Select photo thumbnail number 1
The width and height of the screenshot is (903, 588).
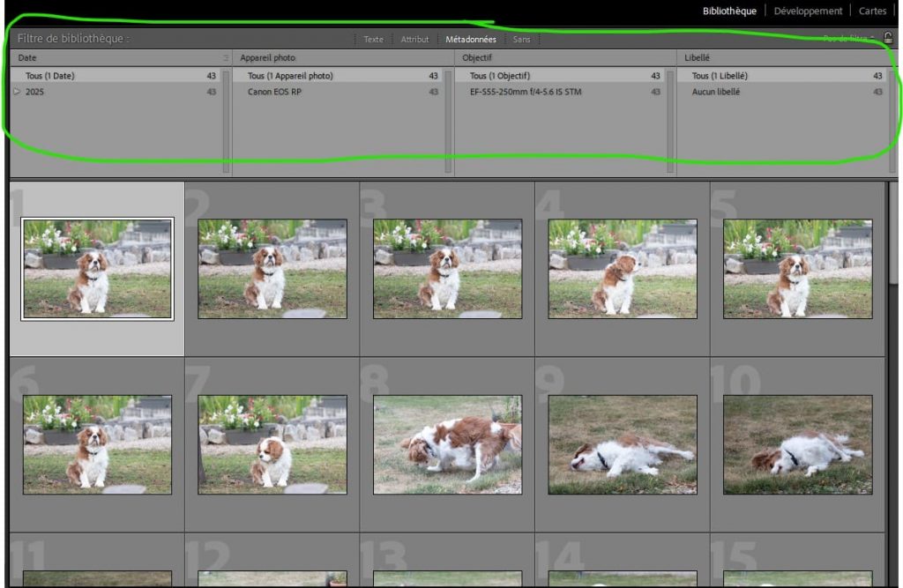point(97,269)
